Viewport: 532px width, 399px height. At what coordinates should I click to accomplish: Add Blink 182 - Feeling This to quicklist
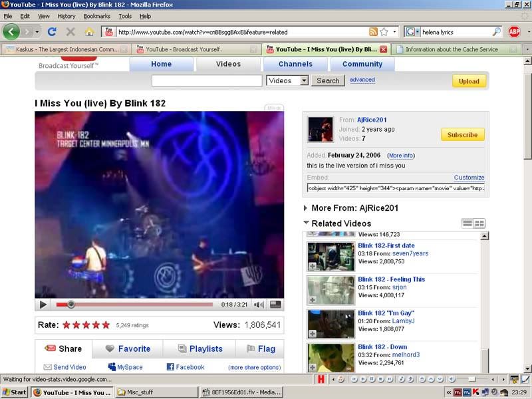click(313, 300)
